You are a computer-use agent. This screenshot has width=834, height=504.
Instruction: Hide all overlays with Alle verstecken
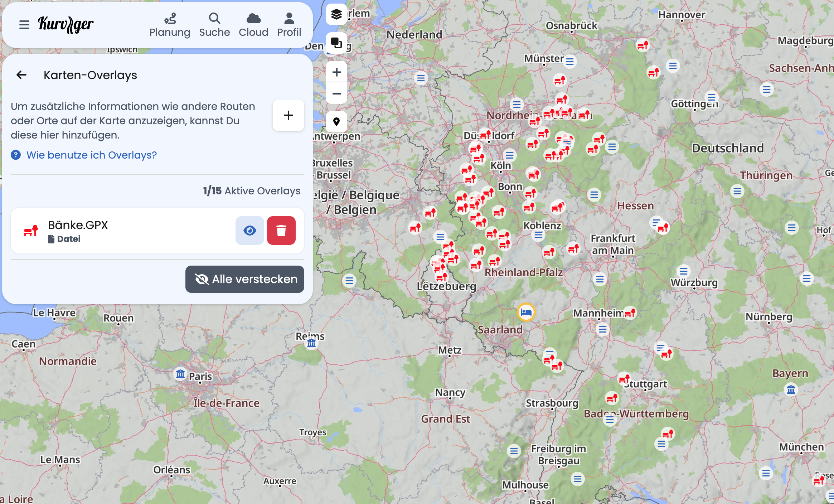click(x=245, y=279)
